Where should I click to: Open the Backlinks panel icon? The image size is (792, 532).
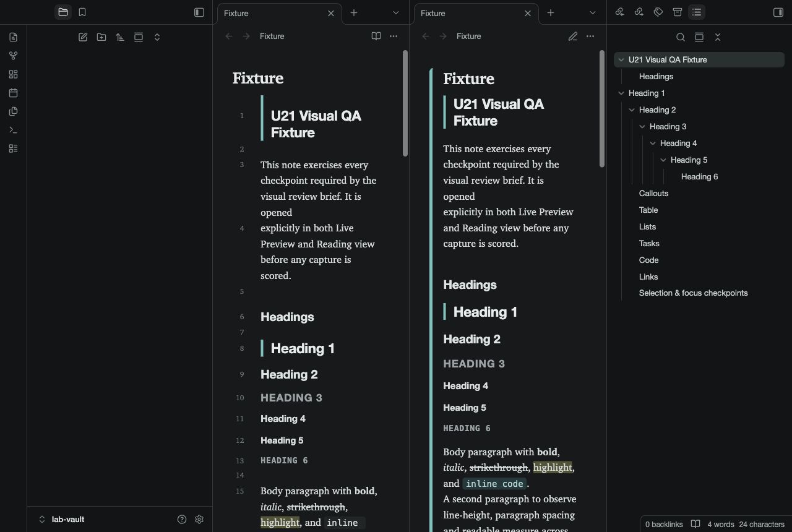[x=620, y=12]
